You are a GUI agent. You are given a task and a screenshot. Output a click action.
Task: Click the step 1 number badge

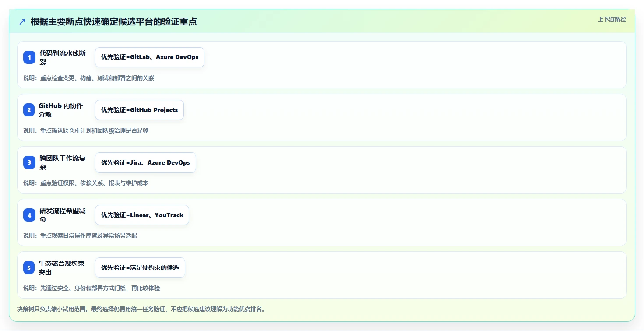(x=29, y=57)
